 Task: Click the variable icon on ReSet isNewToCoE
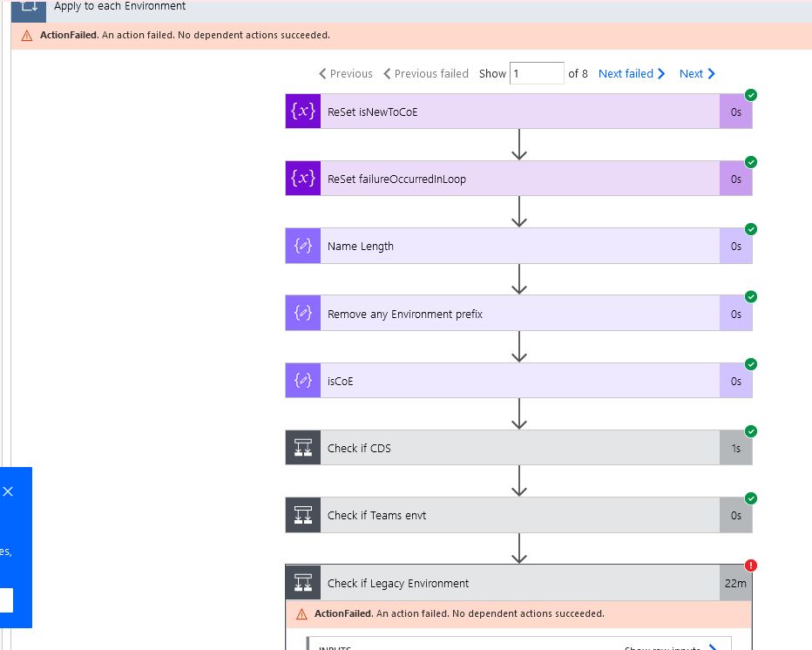[302, 112]
